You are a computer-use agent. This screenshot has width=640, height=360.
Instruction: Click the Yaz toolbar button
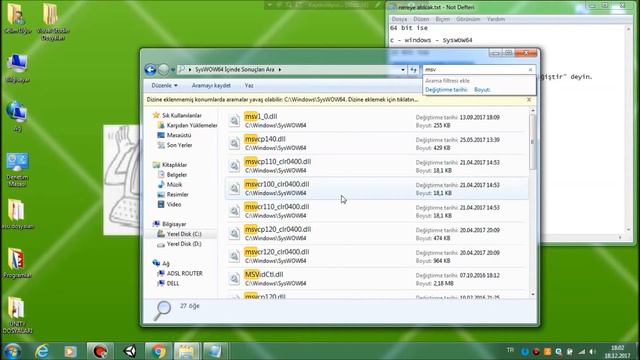click(249, 86)
